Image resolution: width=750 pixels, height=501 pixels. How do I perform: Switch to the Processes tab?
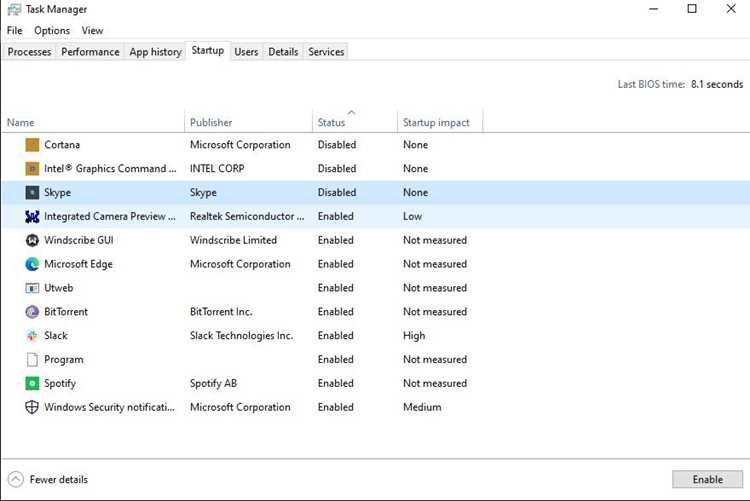pyautogui.click(x=29, y=52)
